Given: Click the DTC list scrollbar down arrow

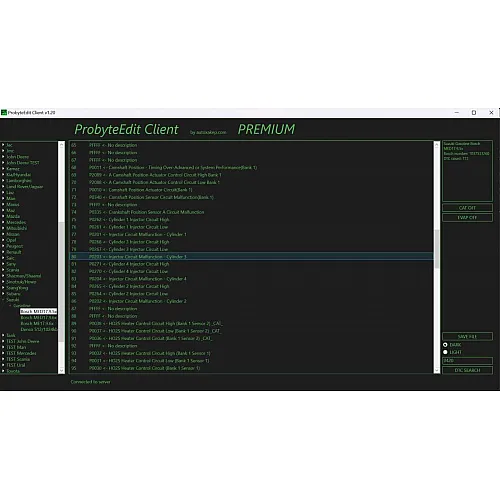Looking at the screenshot, I should (437, 370).
